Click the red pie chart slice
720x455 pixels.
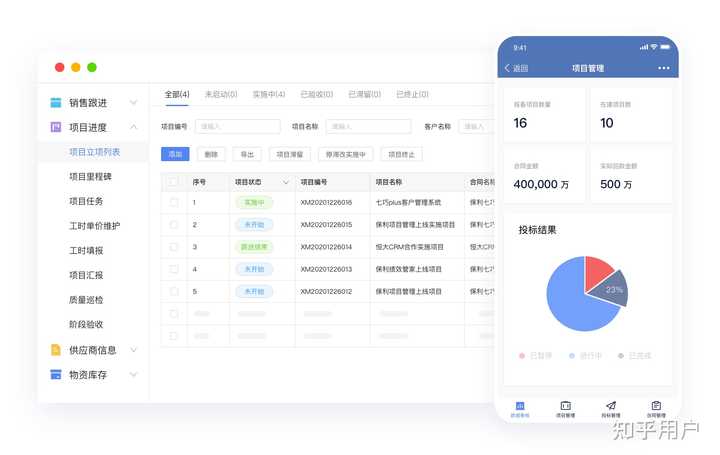597,271
